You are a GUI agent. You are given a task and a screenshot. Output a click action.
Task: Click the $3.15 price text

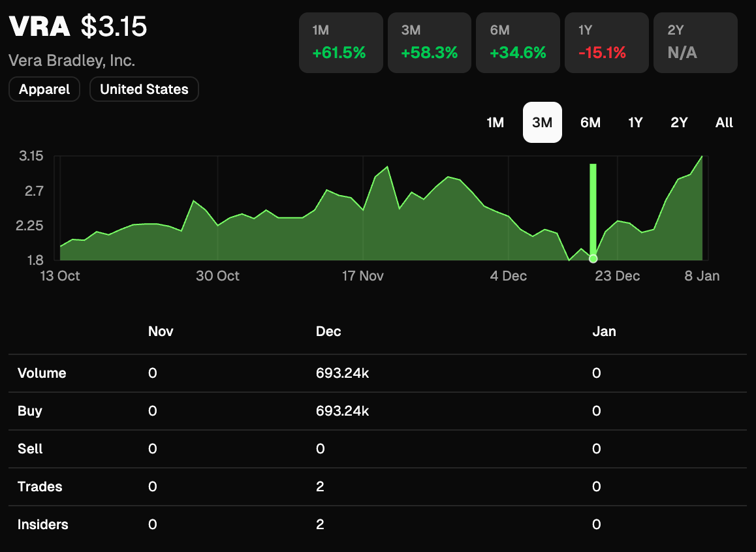click(114, 26)
